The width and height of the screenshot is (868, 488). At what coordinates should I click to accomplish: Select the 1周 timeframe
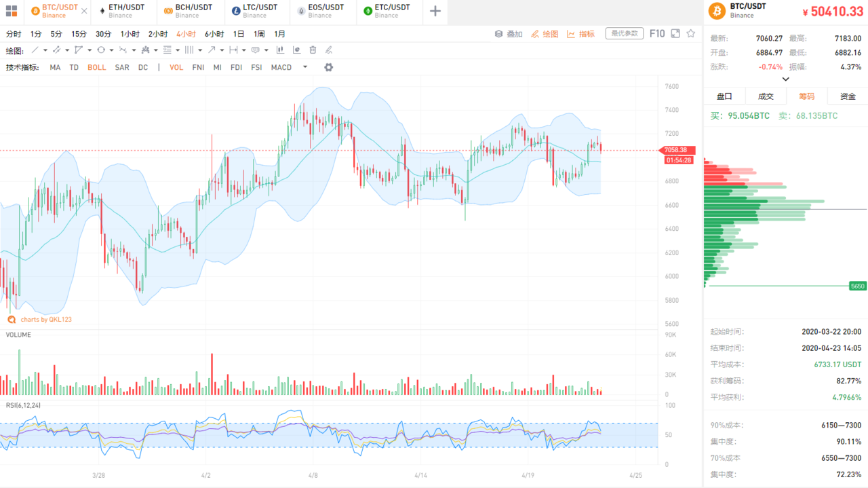(x=259, y=34)
